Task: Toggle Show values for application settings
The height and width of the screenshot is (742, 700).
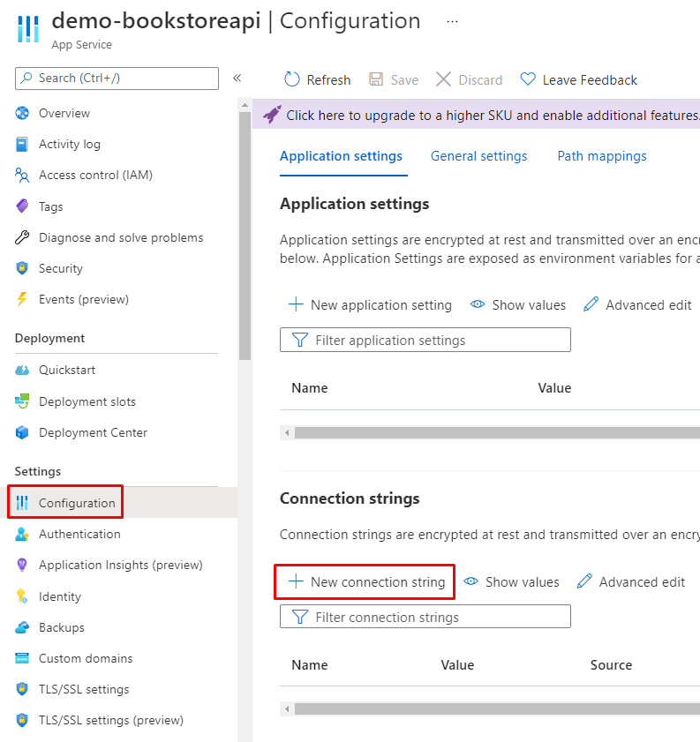Action: 518,304
